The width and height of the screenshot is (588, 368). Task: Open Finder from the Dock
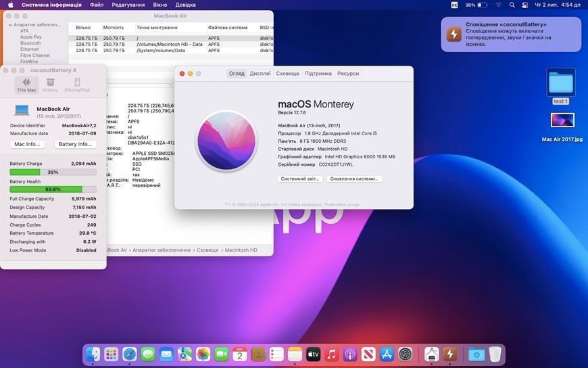[x=93, y=354]
